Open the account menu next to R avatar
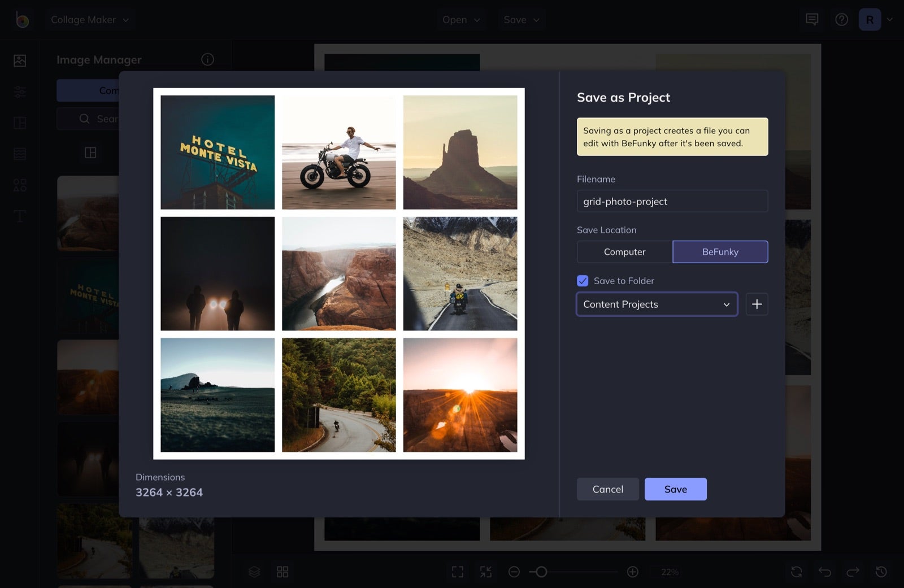 point(890,19)
